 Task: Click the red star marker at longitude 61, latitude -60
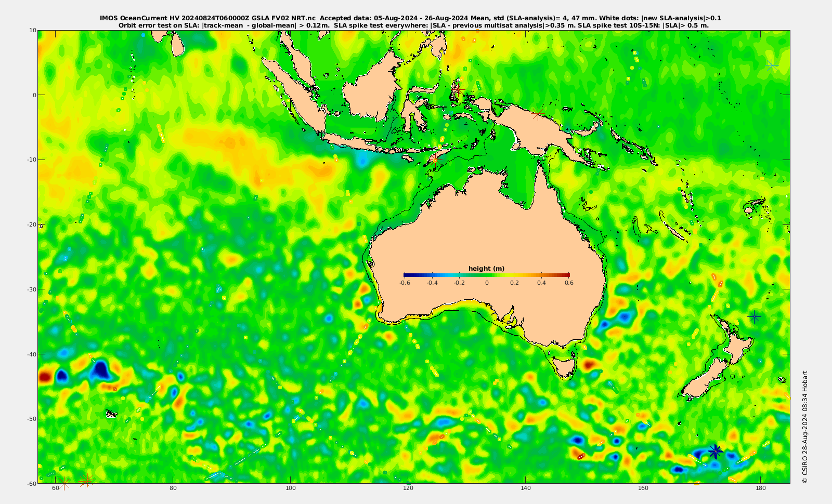[x=63, y=483]
